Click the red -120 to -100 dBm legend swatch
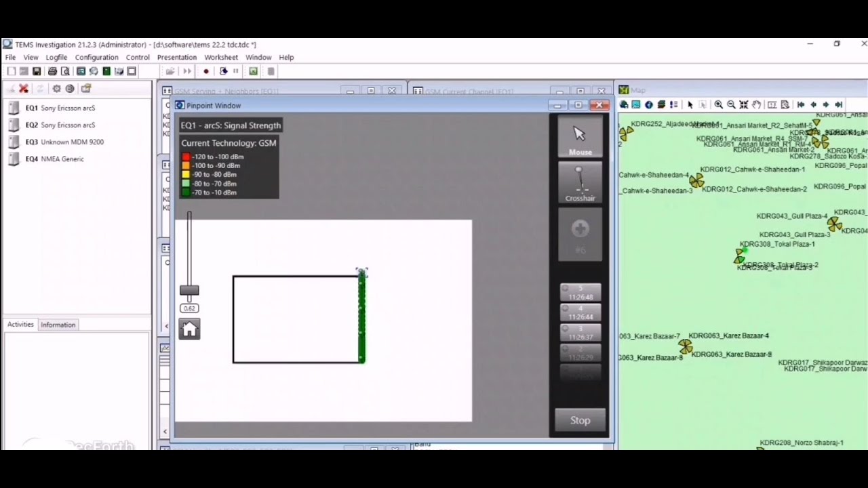868x488 pixels. pyautogui.click(x=186, y=157)
